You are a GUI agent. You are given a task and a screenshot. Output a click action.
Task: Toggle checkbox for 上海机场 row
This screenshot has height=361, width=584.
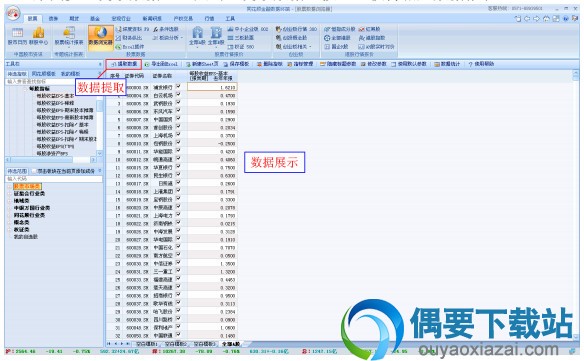click(x=178, y=134)
